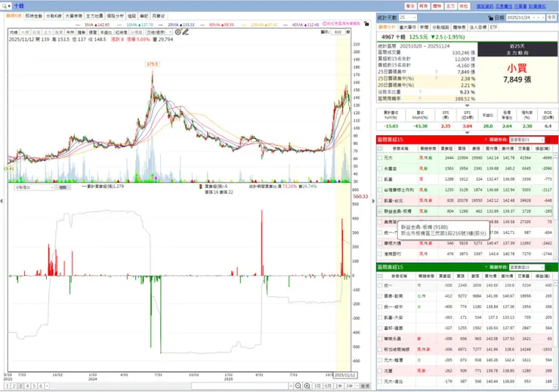
Task: Click the 今天 button
Action: point(551,17)
